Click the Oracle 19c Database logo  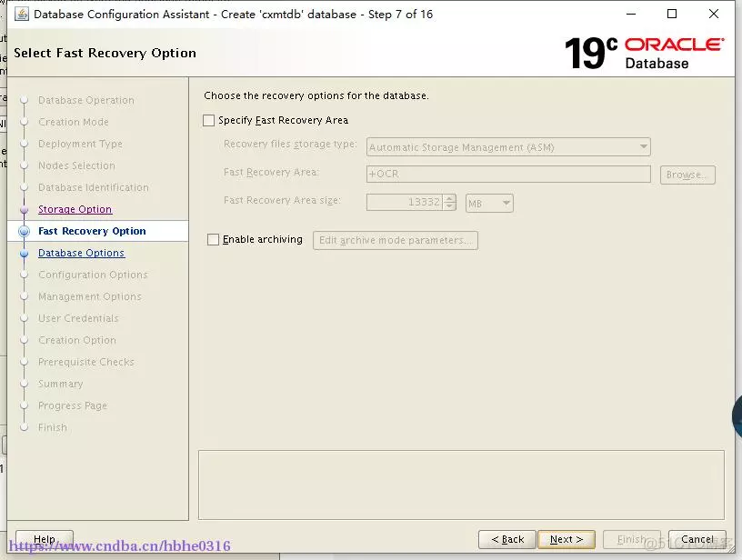[644, 53]
